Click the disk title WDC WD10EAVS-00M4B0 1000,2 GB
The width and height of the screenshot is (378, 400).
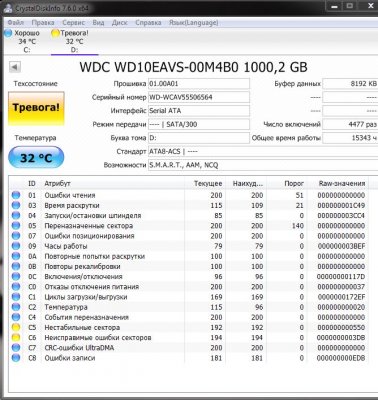coord(193,67)
